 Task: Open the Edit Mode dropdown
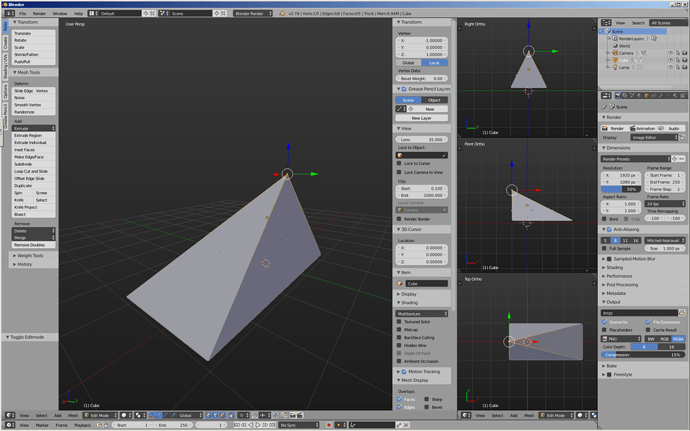(x=100, y=415)
